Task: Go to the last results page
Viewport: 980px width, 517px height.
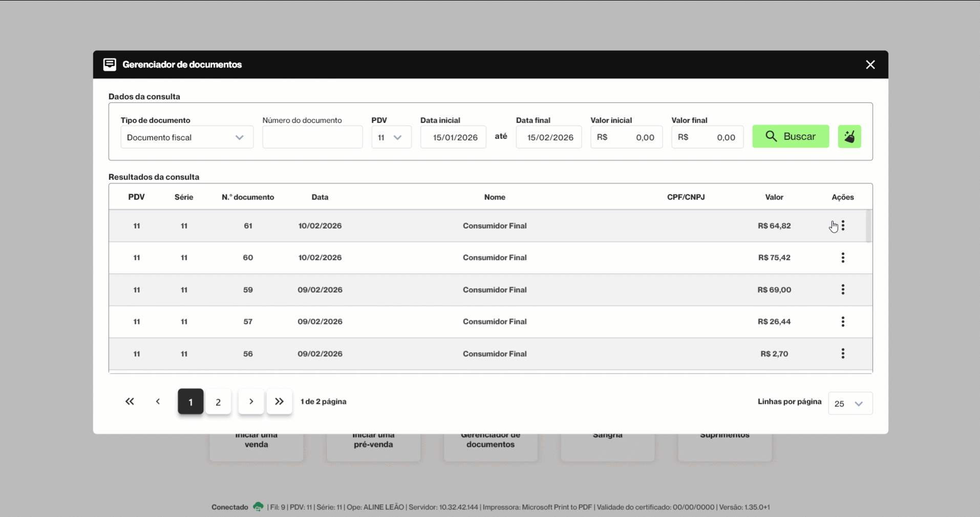Action: pos(279,401)
